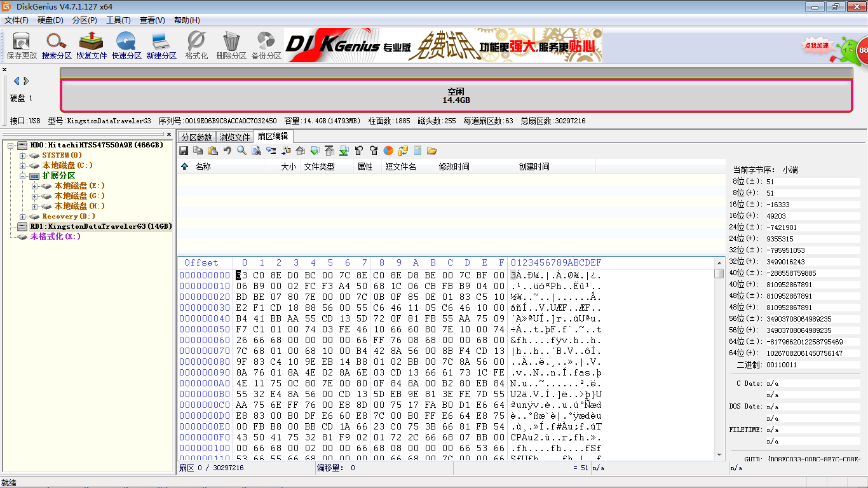The width and height of the screenshot is (868, 488).
Task: Click the 格式化 (Format) toolbar icon
Action: (x=196, y=45)
